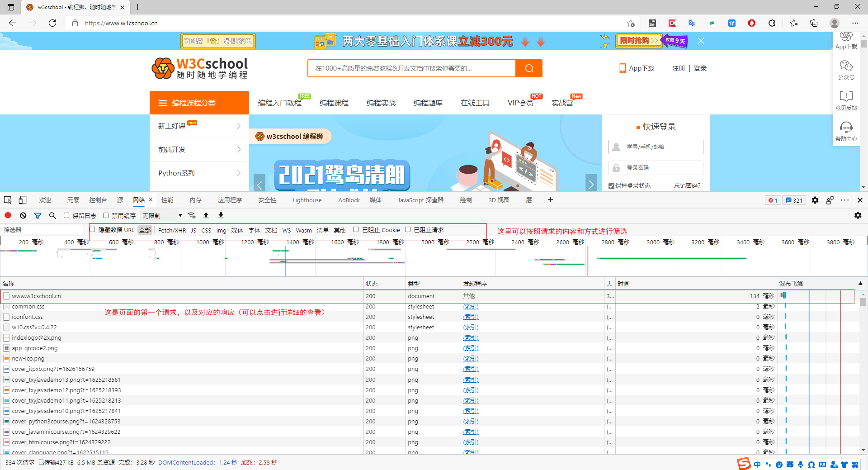Click the record network log button
This screenshot has width=868, height=470.
pyautogui.click(x=8, y=216)
